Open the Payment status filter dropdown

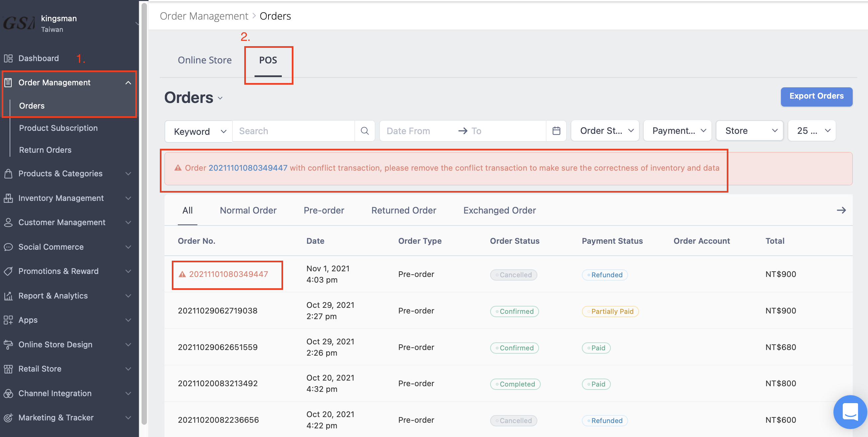[x=677, y=131]
